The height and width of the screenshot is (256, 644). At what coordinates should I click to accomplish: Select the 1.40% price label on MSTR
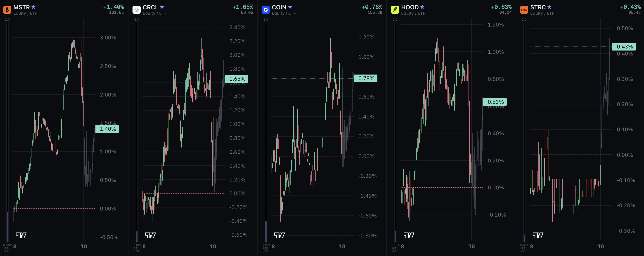[107, 129]
